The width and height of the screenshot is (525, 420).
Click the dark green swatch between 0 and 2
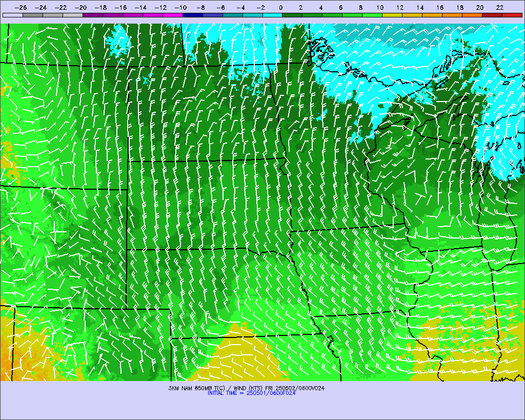click(x=293, y=15)
